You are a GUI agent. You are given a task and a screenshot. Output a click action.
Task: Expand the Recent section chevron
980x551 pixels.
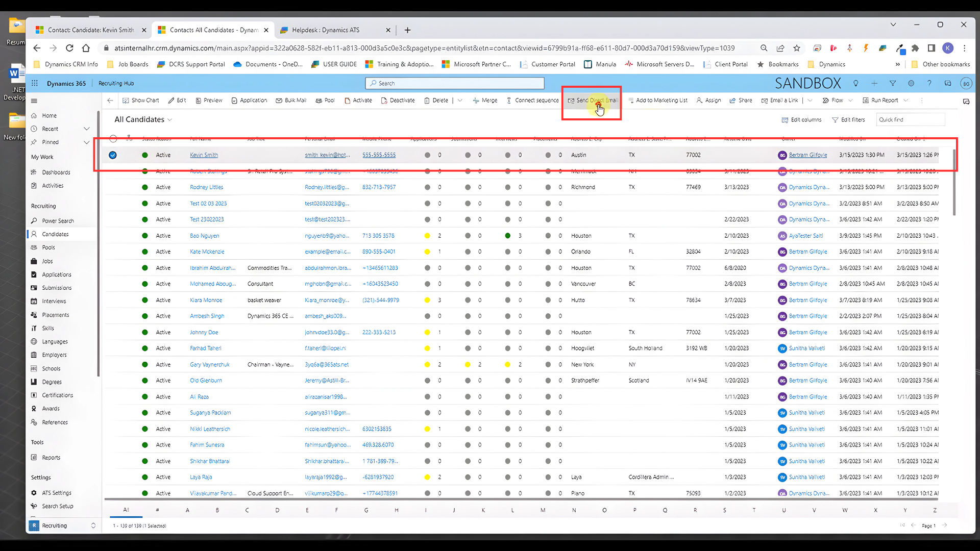(x=87, y=129)
